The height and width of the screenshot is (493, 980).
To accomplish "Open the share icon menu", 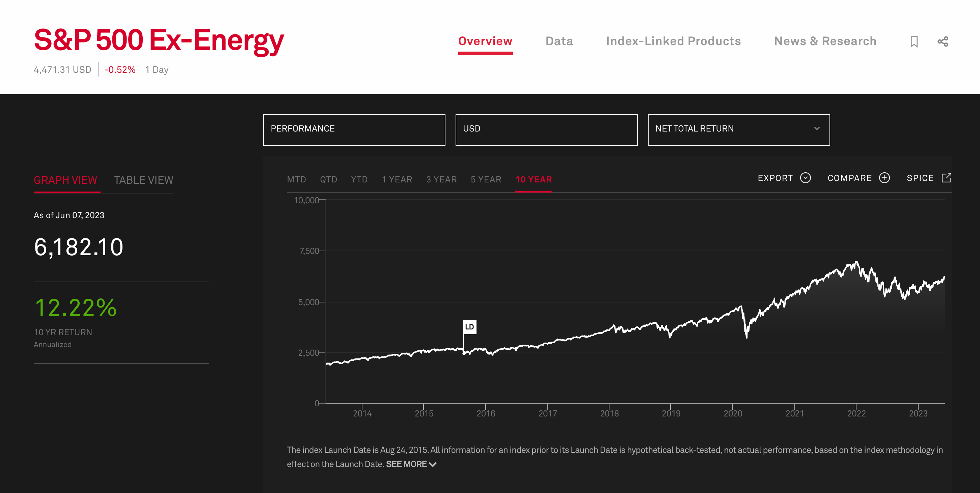I will 943,41.
